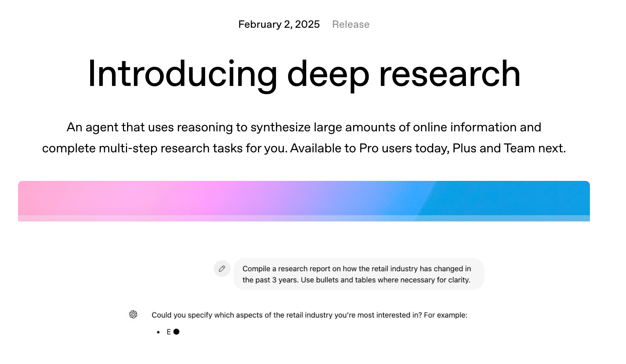Click the ChatGPT logo avatar icon

click(x=133, y=314)
